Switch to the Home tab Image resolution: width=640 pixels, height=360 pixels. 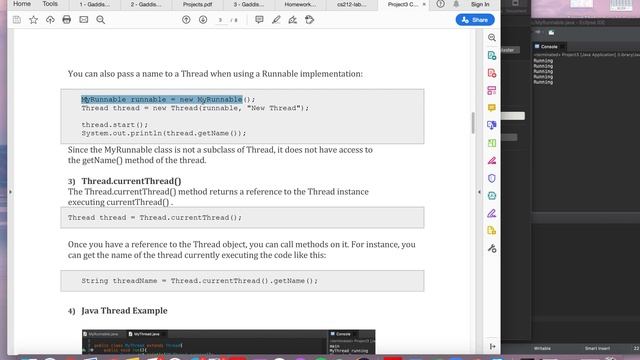coord(22,4)
